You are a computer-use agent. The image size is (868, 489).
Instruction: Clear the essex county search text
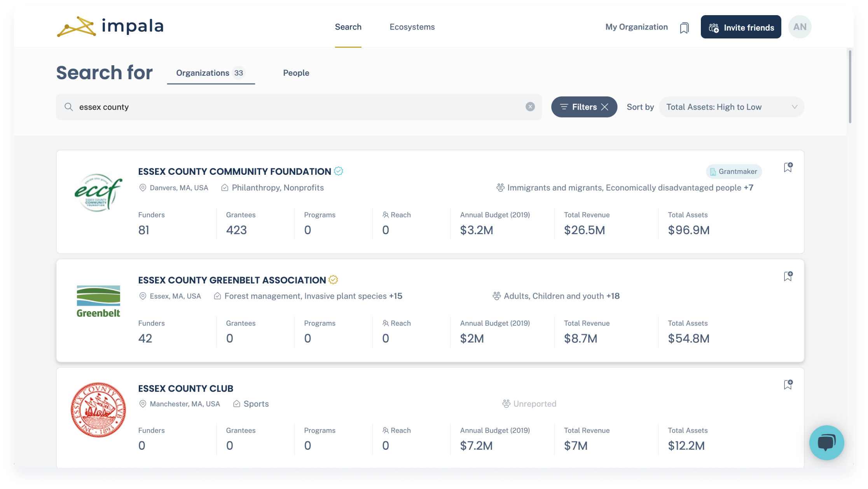pyautogui.click(x=530, y=107)
